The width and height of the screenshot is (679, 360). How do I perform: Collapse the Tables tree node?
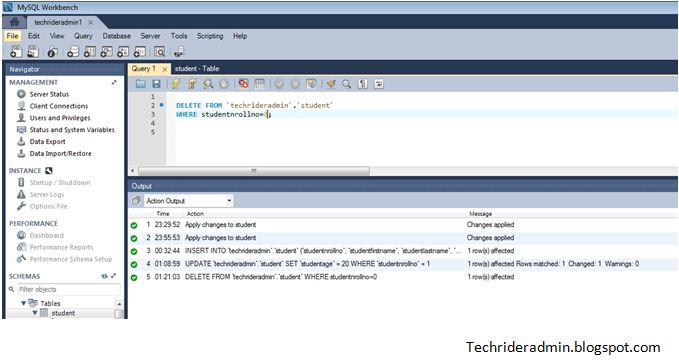pyautogui.click(x=23, y=303)
